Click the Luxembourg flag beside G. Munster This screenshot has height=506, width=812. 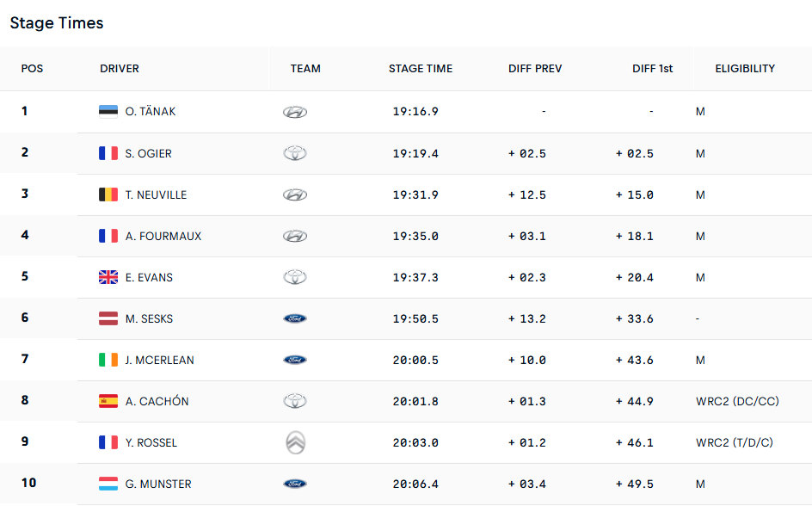108,484
